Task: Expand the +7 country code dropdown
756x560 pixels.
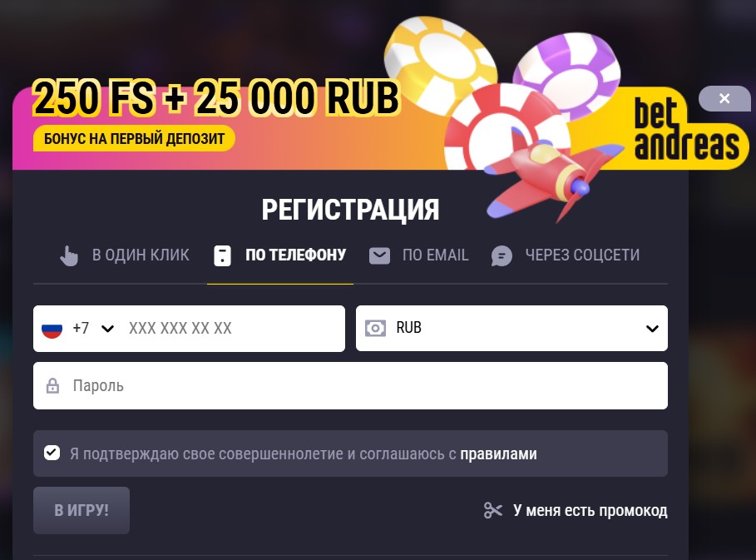Action: [93, 329]
